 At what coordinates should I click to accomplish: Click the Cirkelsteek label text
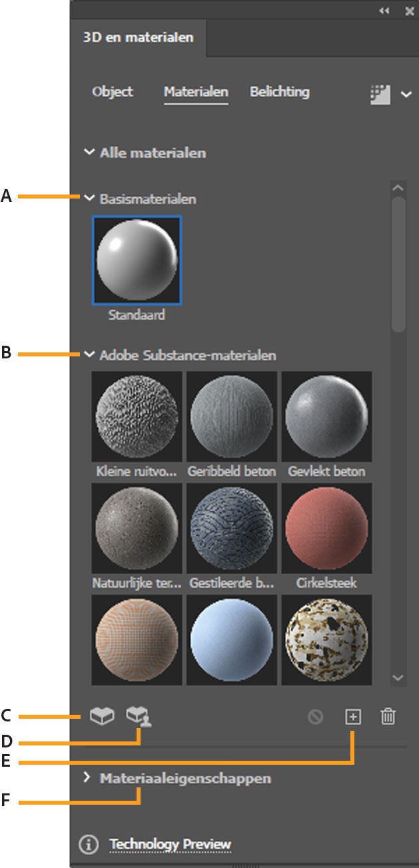pos(326,584)
